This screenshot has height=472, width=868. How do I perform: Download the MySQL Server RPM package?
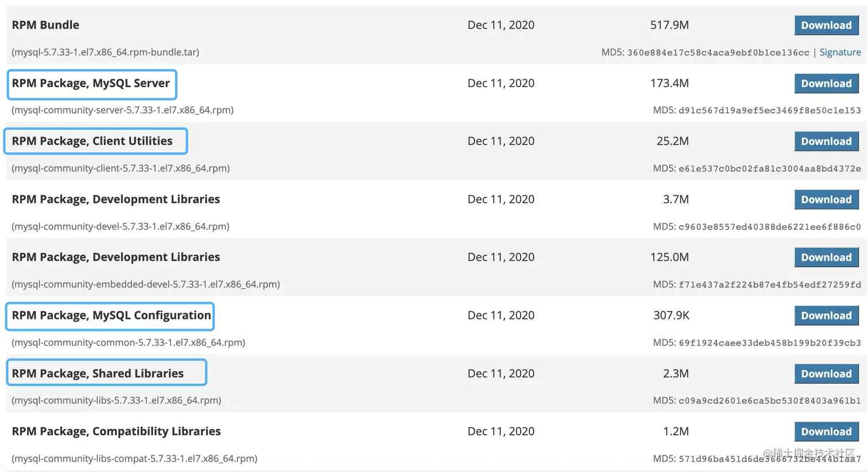(x=826, y=83)
